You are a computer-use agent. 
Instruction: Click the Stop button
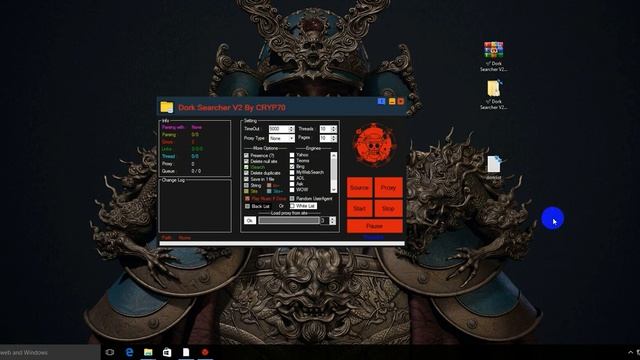(x=388, y=208)
